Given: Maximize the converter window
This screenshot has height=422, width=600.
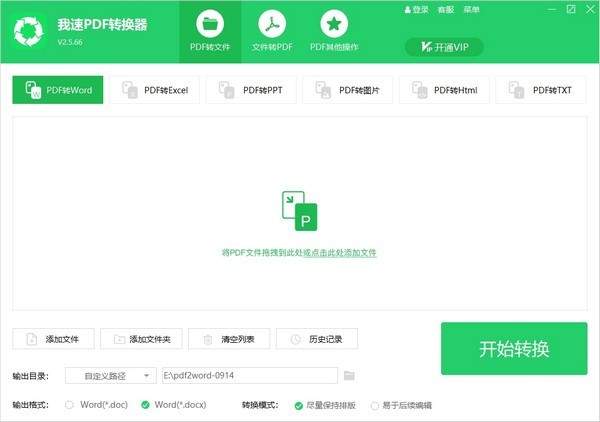Looking at the screenshot, I should (571, 9).
